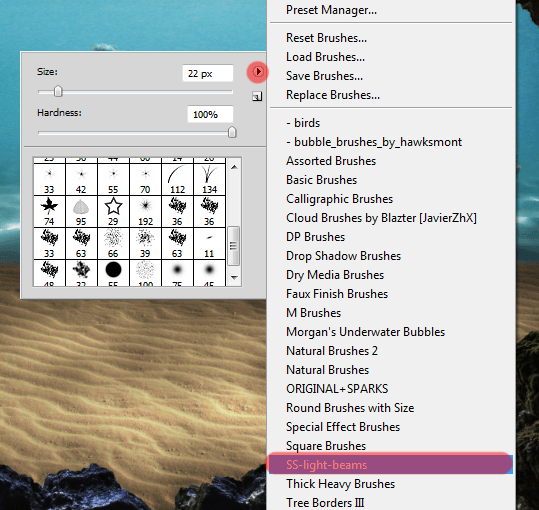Open the brush picker flyout arrow
The width and height of the screenshot is (539, 510).
(257, 71)
